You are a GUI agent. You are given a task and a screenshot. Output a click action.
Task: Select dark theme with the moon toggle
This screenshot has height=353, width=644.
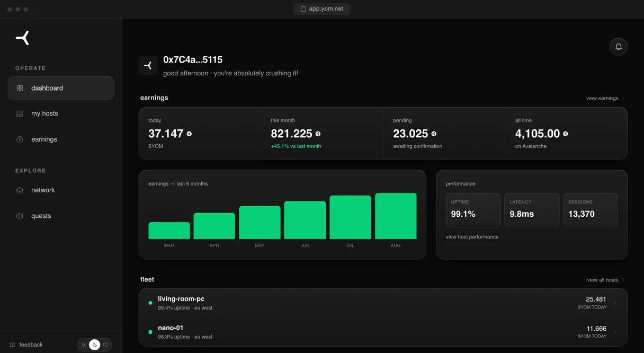pos(95,345)
